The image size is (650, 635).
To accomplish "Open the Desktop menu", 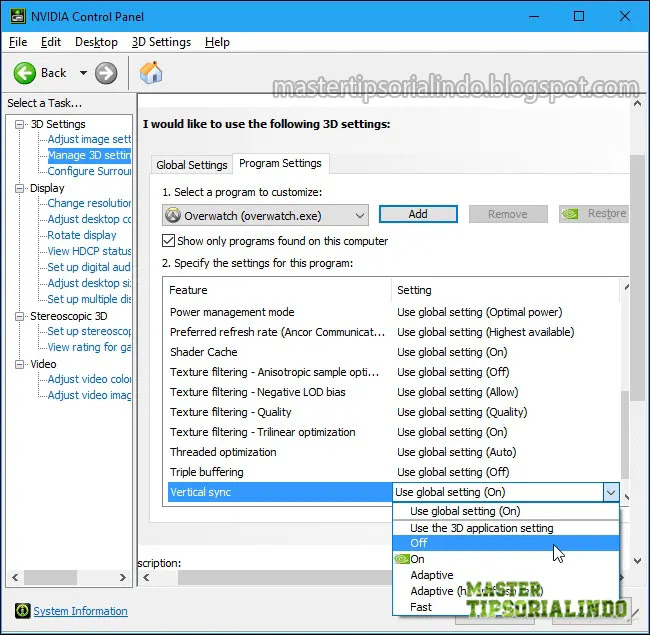I will pyautogui.click(x=96, y=42).
